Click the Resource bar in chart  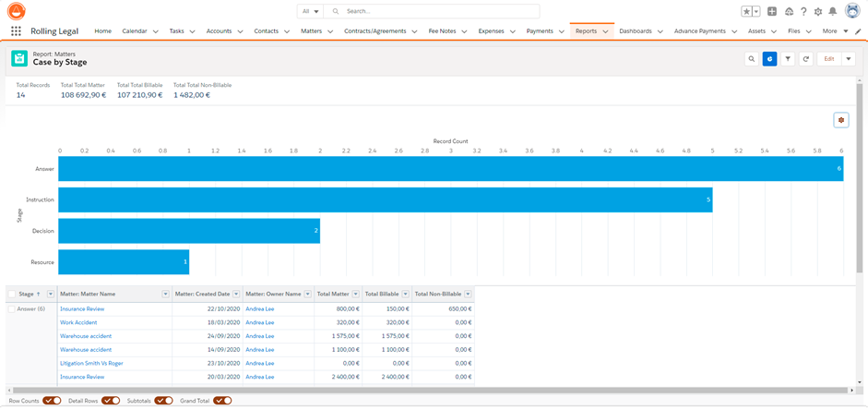(x=124, y=261)
